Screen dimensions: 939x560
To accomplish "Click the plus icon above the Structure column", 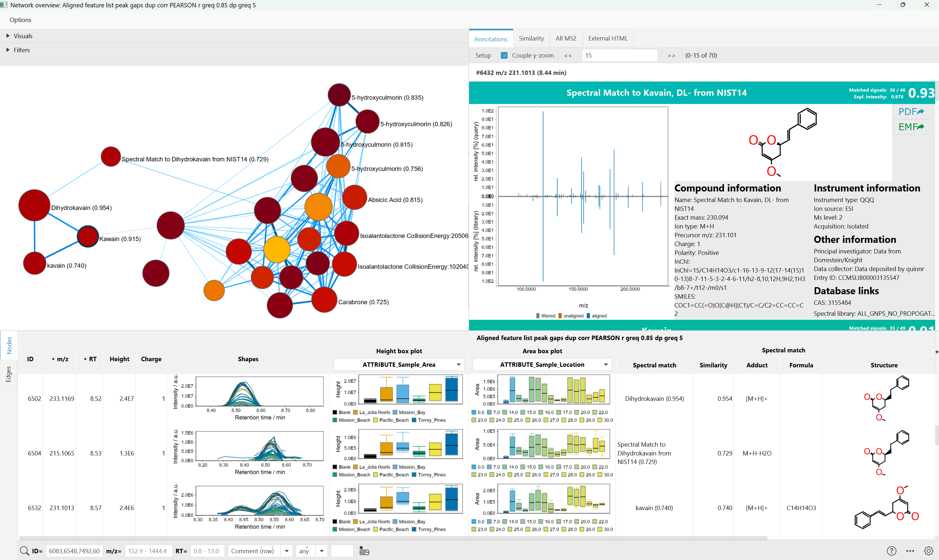I will [936, 352].
